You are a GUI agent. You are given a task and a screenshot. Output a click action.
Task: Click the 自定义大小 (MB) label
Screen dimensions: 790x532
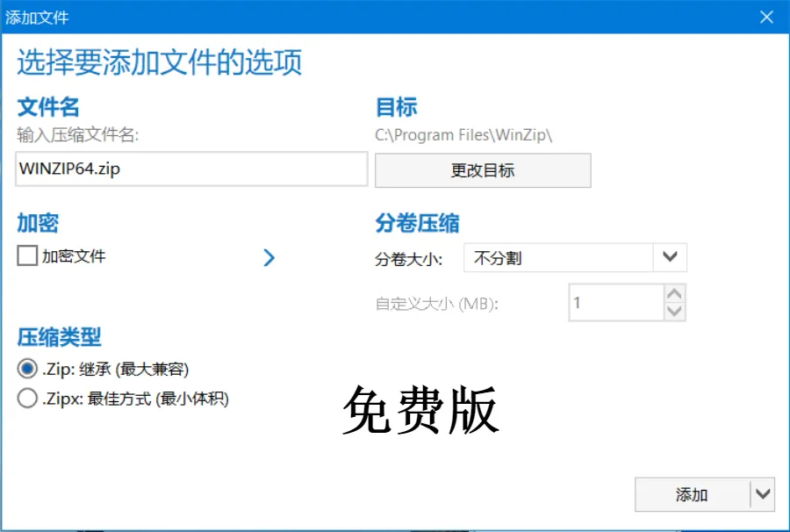pos(437,304)
